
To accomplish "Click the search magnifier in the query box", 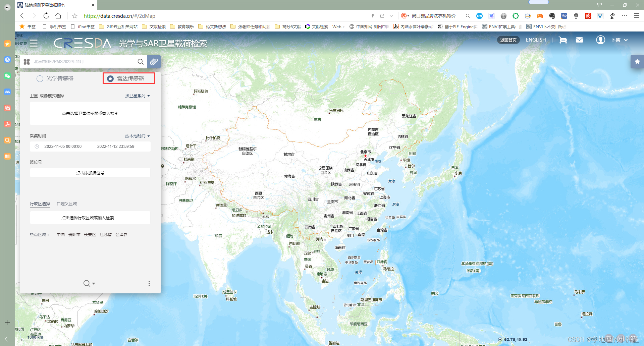I will [x=141, y=62].
